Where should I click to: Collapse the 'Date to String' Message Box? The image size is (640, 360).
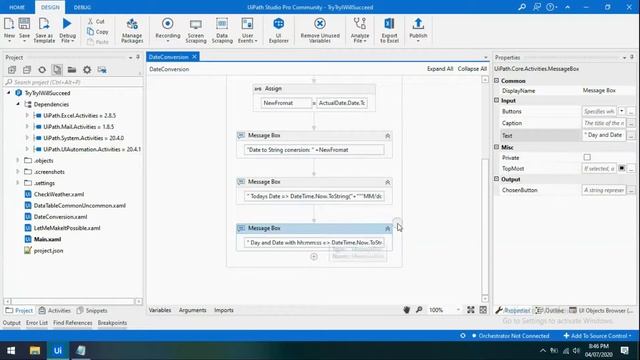tap(388, 136)
